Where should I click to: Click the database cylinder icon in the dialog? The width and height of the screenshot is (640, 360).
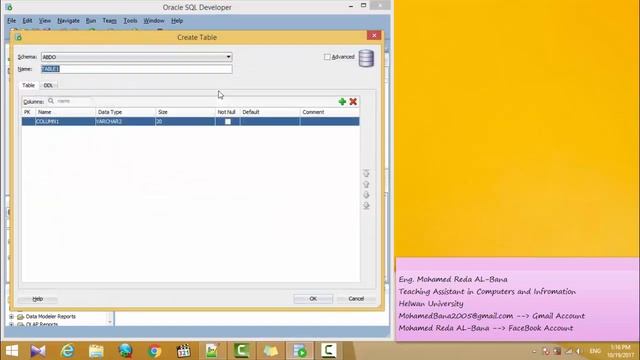pos(366,58)
